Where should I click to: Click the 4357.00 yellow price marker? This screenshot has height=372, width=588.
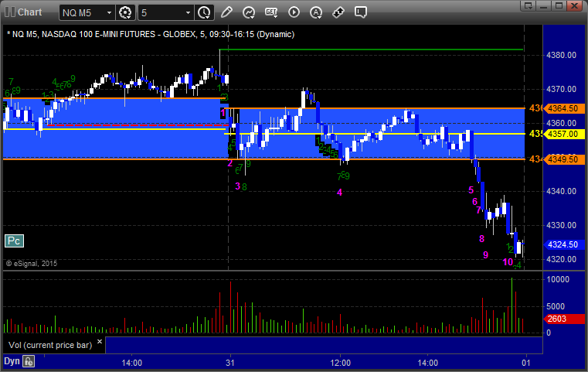point(563,134)
